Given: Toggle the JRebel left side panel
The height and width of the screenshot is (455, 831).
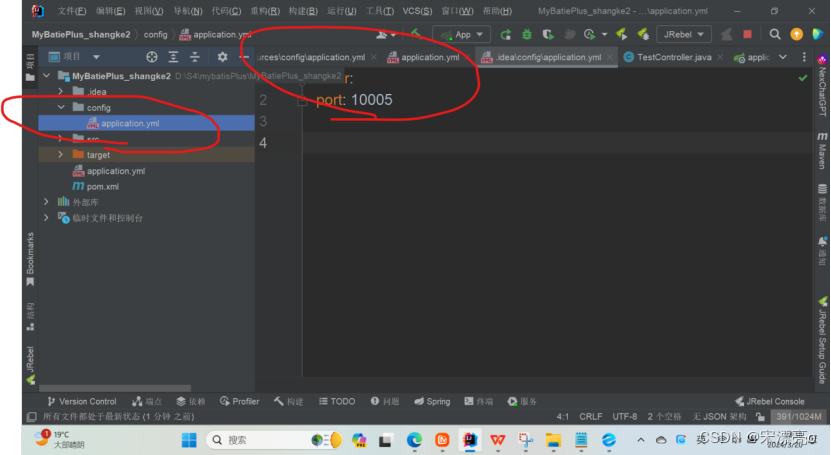Looking at the screenshot, I should [x=30, y=362].
